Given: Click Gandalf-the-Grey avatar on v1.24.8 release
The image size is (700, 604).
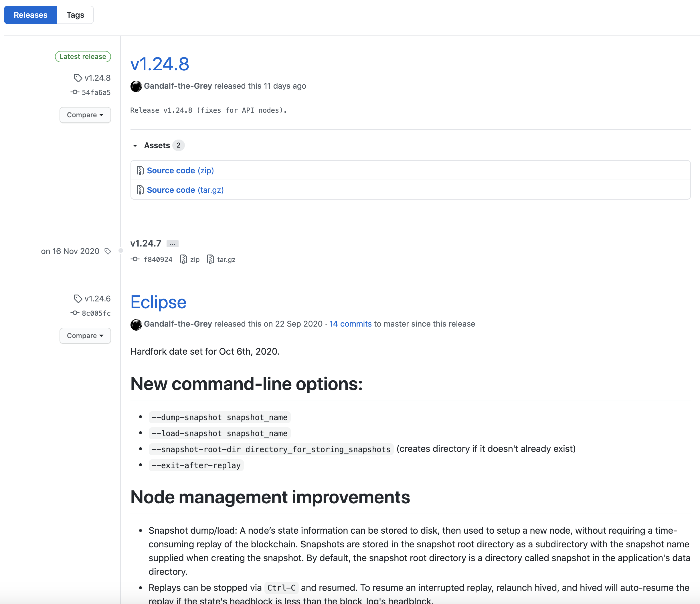Looking at the screenshot, I should (x=136, y=86).
